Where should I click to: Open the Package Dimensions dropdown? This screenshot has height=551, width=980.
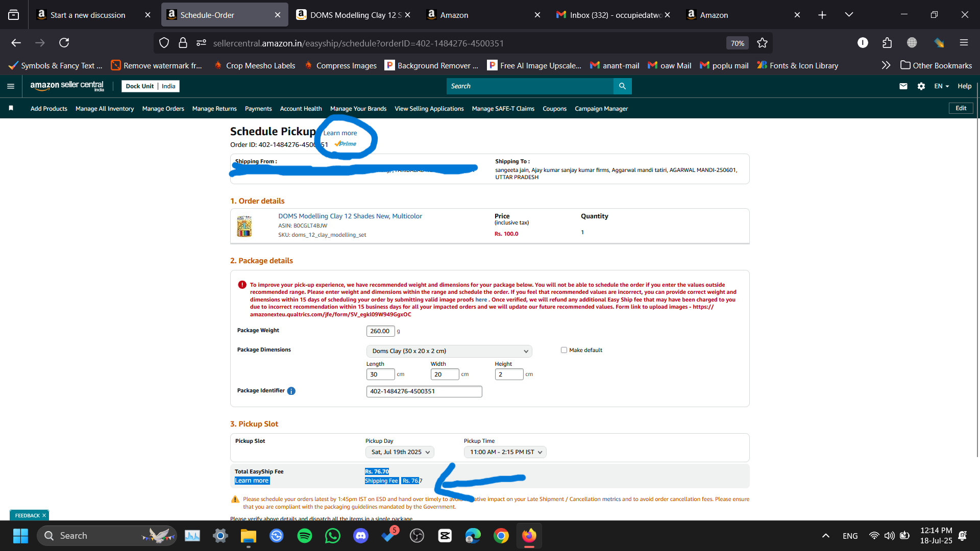449,351
